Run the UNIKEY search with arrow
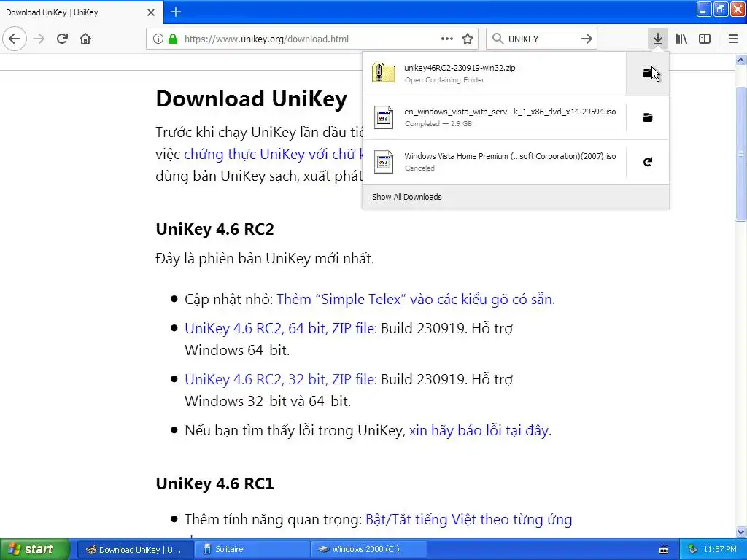The height and width of the screenshot is (560, 747). (587, 39)
